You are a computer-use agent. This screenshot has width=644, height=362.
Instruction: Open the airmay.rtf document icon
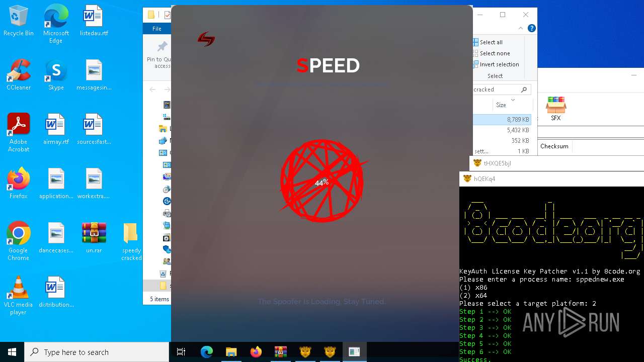tap(56, 129)
